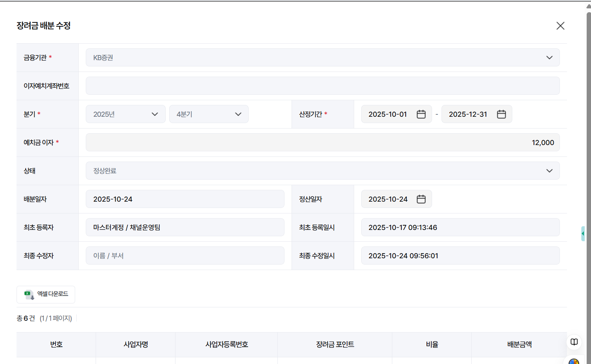The height and width of the screenshot is (364, 591).
Task: Click the 예치금 이자 amount field
Action: point(323,142)
